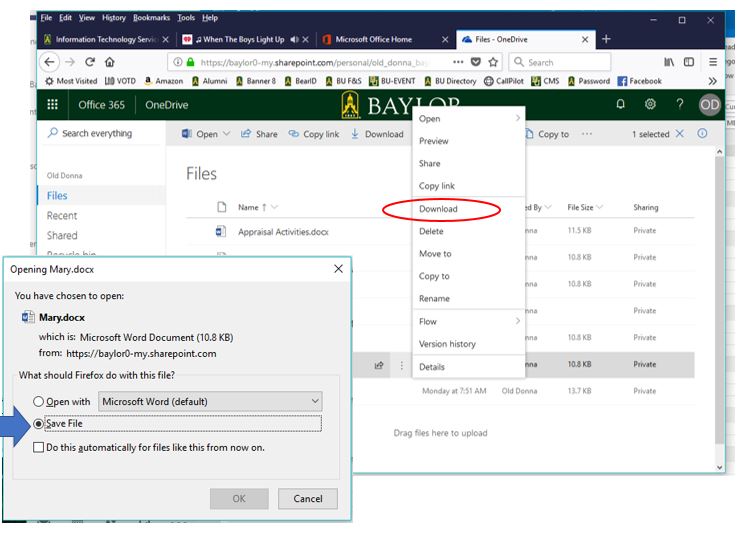Click the OneDrive label in the header

tap(166, 105)
